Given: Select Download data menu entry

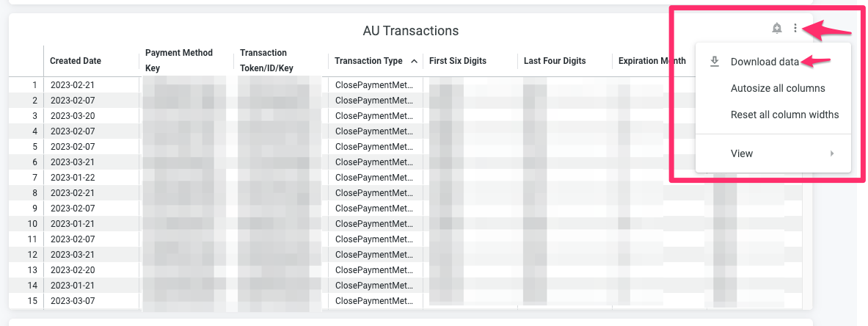Looking at the screenshot, I should [765, 62].
